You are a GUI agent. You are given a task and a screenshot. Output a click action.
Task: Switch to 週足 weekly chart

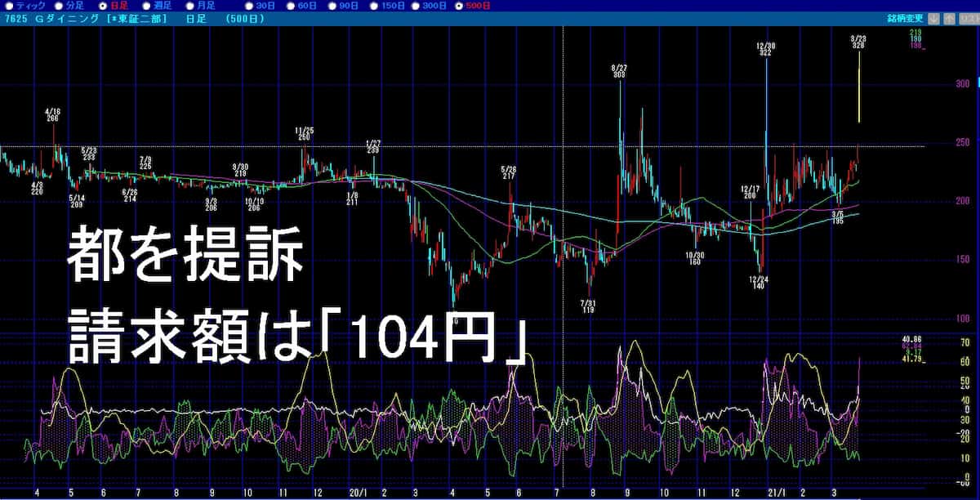146,6
